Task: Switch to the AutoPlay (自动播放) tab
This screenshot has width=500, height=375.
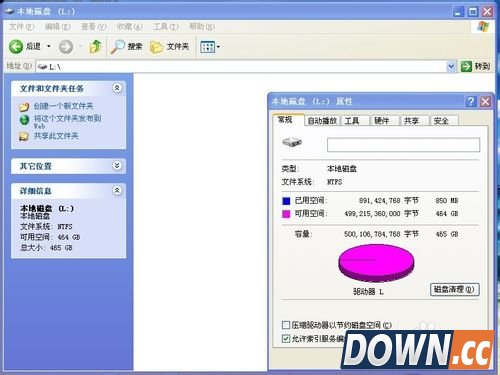Action: (x=322, y=121)
